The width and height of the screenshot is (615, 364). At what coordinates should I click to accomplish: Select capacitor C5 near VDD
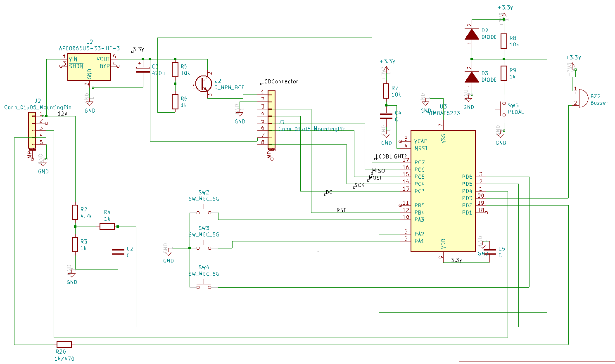tap(489, 252)
